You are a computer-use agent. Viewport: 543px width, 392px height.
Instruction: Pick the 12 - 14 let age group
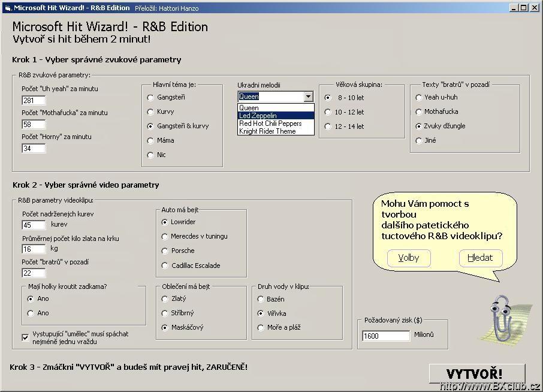(328, 126)
